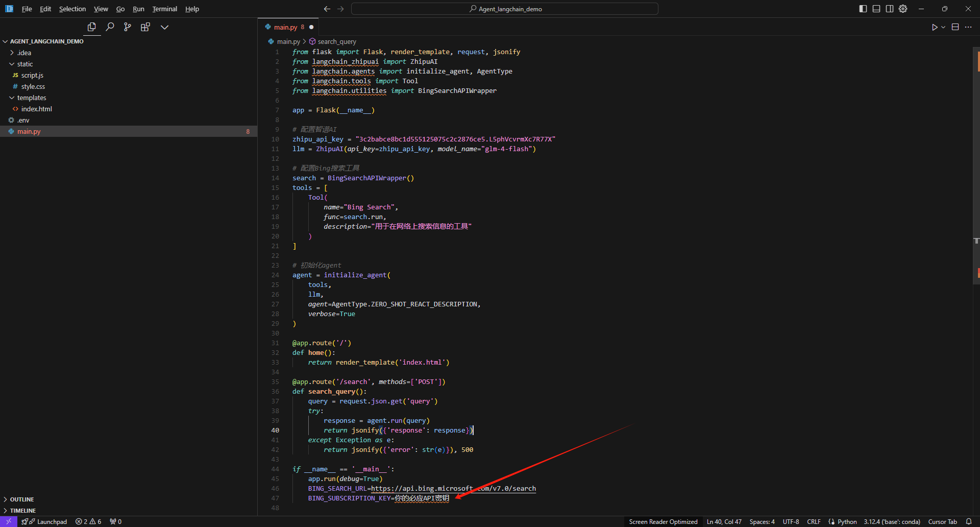Select Python language mode in status bar

tap(847, 521)
